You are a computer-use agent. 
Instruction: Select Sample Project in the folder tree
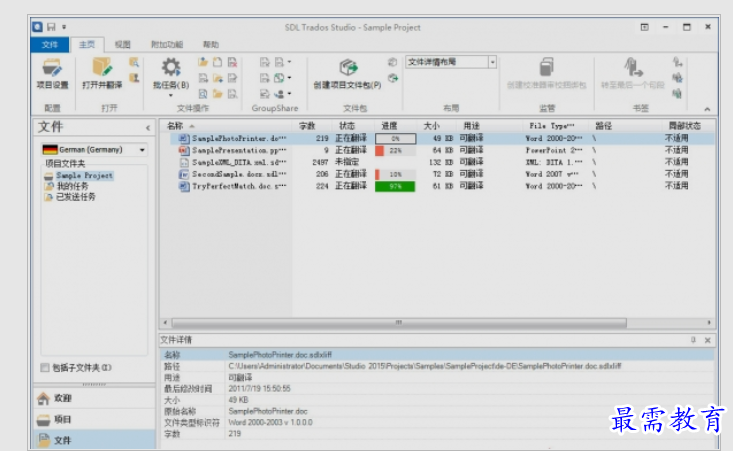pyautogui.click(x=84, y=176)
